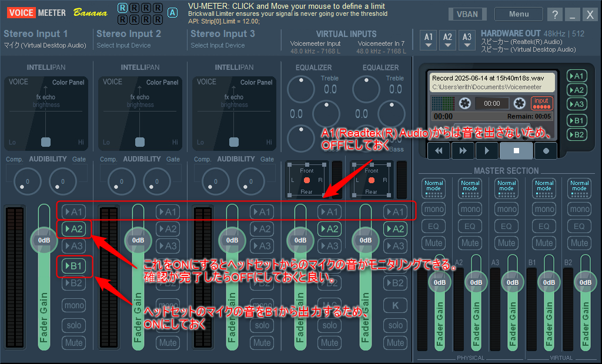Image resolution: width=602 pixels, height=364 pixels.
Task: Change Stereo Input 1 microphone device
Action: coord(45,45)
